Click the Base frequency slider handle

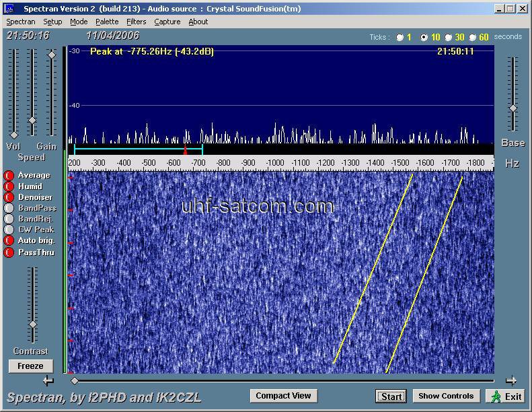click(513, 108)
